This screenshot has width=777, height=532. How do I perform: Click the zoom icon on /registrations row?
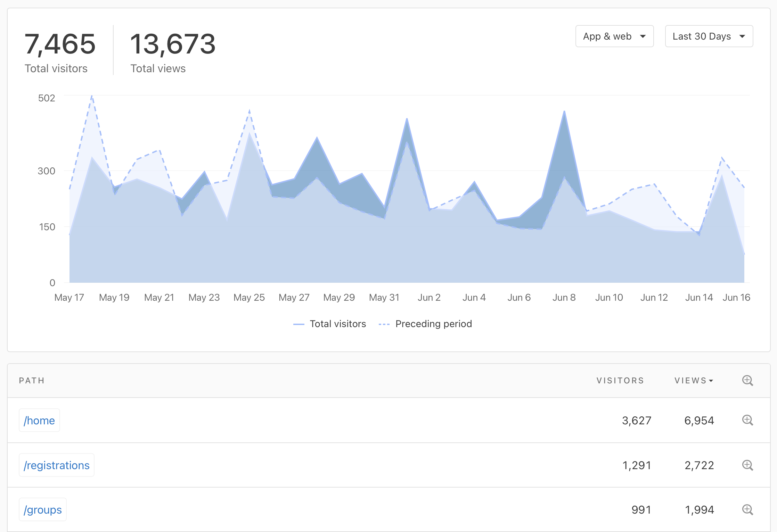[747, 465]
